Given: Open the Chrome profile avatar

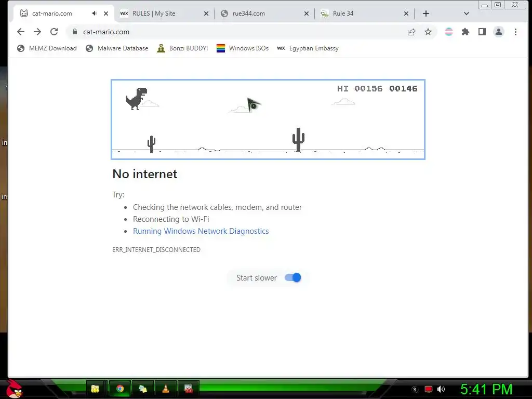Looking at the screenshot, I should click(x=499, y=32).
